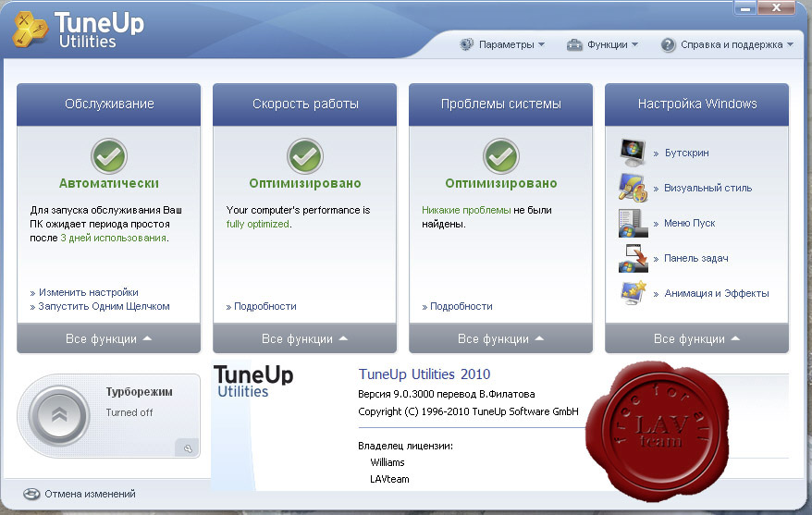Viewport: 812px width, 515px height.
Task: Click the Бутскрин link
Action: [686, 153]
